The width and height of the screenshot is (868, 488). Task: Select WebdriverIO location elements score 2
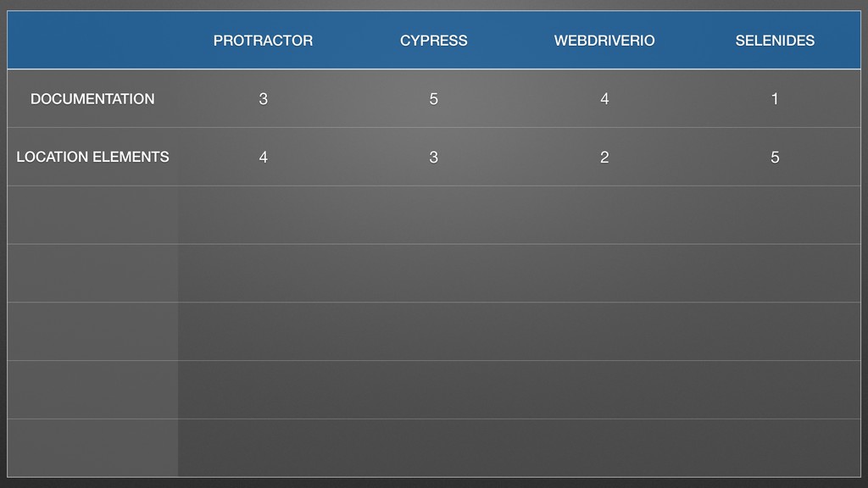click(604, 157)
